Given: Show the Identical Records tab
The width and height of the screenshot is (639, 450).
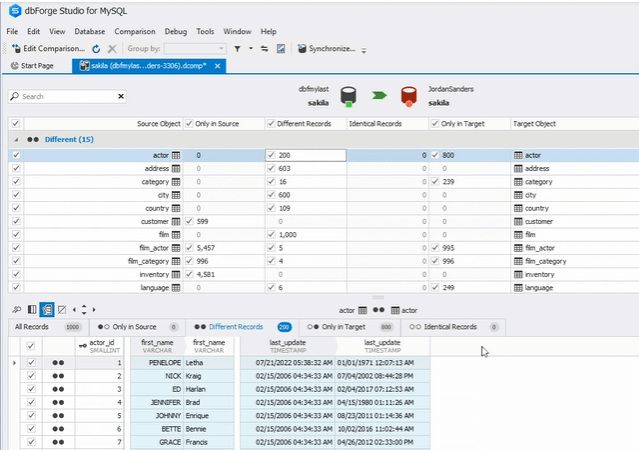Looking at the screenshot, I should (x=454, y=327).
